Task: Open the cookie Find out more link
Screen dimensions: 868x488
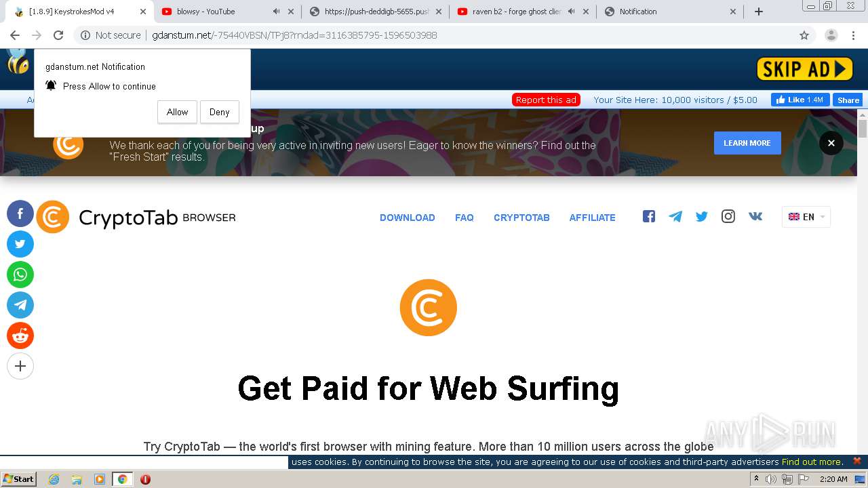Action: (812, 462)
